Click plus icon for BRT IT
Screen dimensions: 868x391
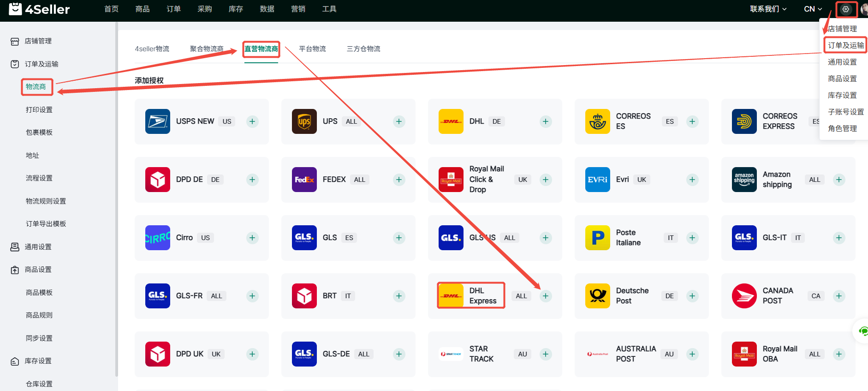click(x=399, y=296)
